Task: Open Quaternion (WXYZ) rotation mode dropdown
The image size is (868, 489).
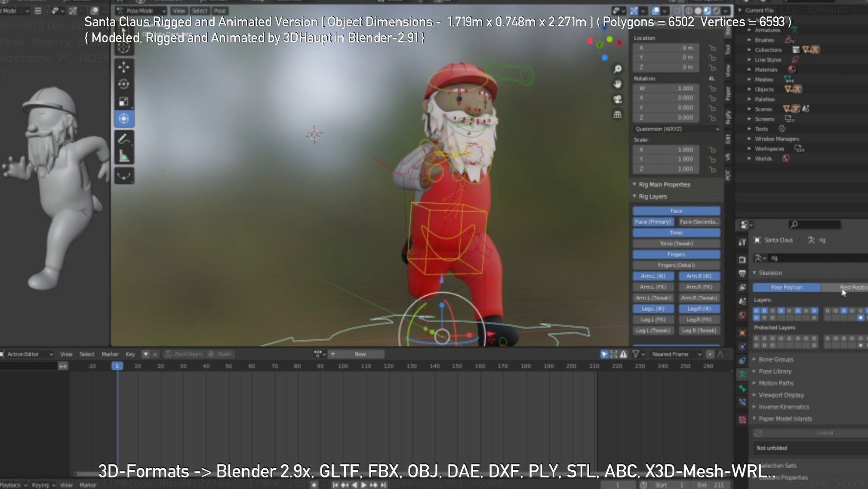Action: tap(677, 129)
